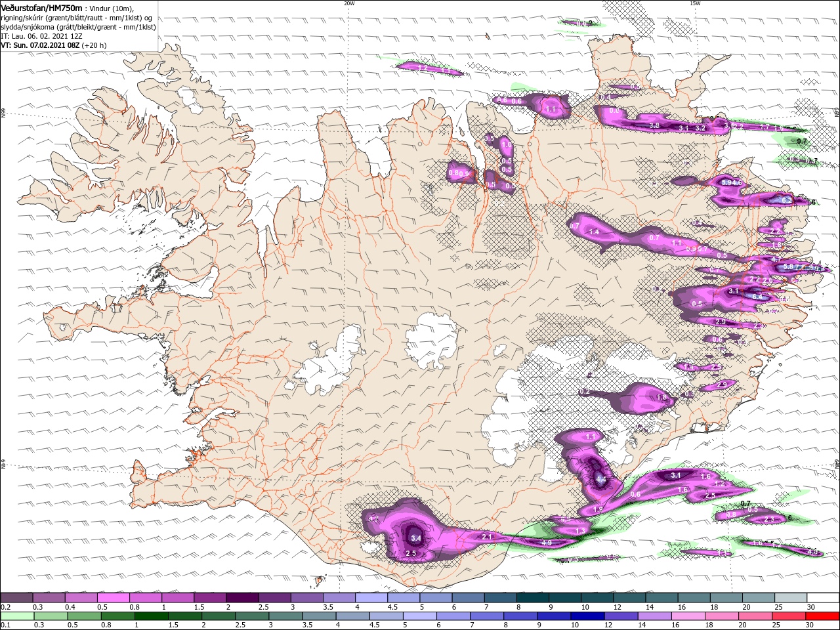Select the IT: Lau. 06. 02. 2021 12Z line
This screenshot has height=630, width=840.
41,36
